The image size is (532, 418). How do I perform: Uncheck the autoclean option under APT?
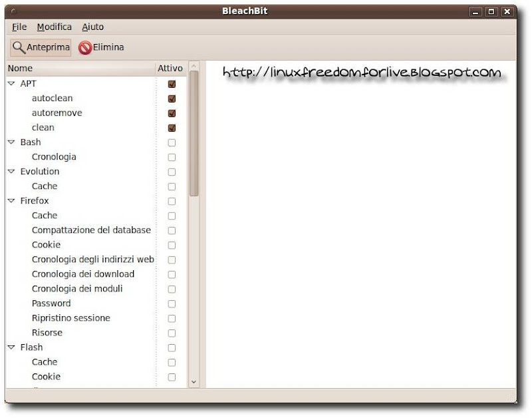[171, 98]
